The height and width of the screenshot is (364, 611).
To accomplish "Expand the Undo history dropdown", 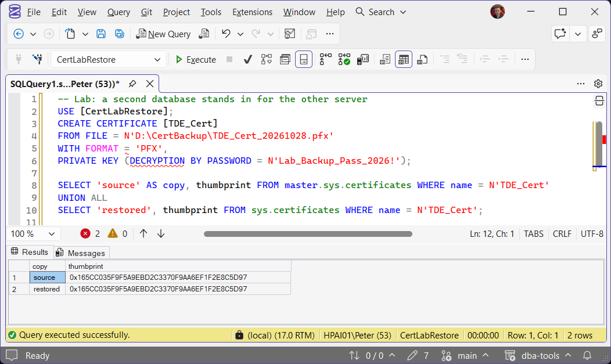I will tap(240, 34).
